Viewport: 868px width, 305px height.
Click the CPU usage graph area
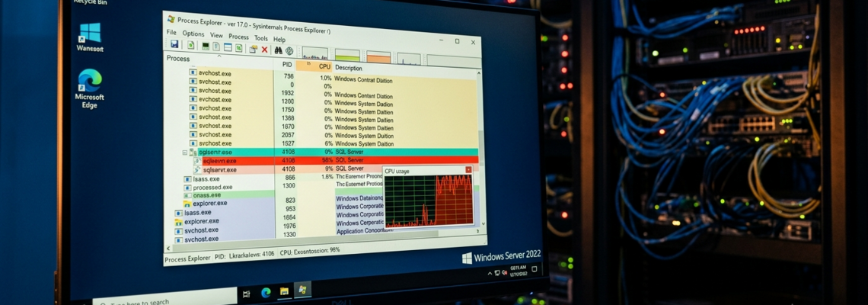pos(429,201)
